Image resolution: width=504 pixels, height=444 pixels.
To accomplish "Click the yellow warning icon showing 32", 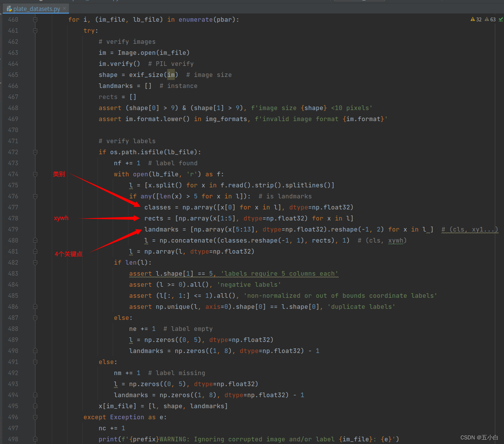I will click(473, 19).
